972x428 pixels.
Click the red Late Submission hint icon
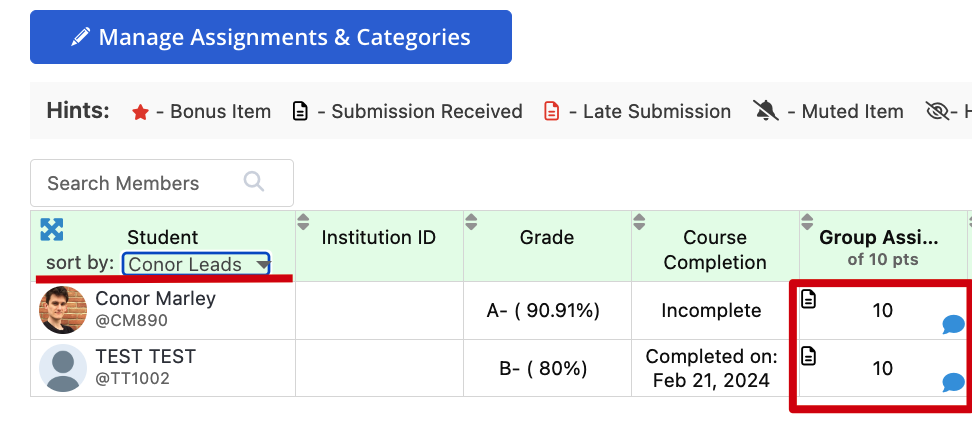tap(551, 112)
